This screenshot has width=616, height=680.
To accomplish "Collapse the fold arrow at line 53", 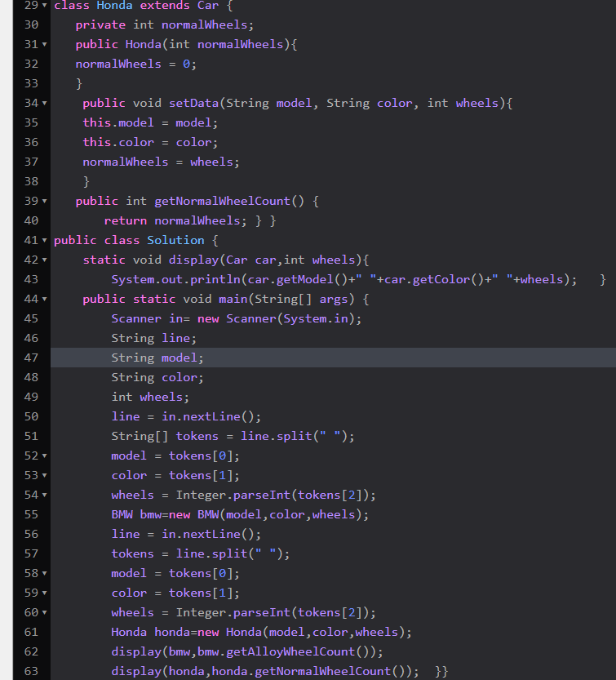I will pyautogui.click(x=44, y=475).
